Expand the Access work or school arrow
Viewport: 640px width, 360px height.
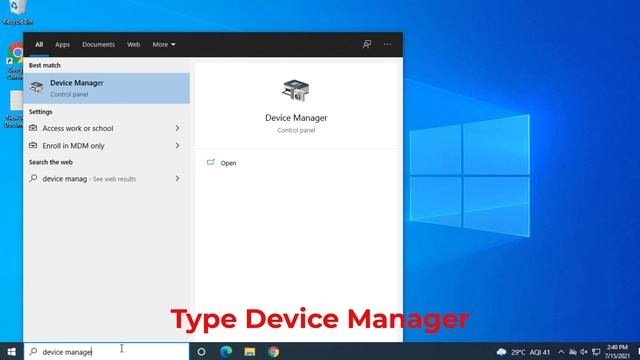tap(178, 128)
